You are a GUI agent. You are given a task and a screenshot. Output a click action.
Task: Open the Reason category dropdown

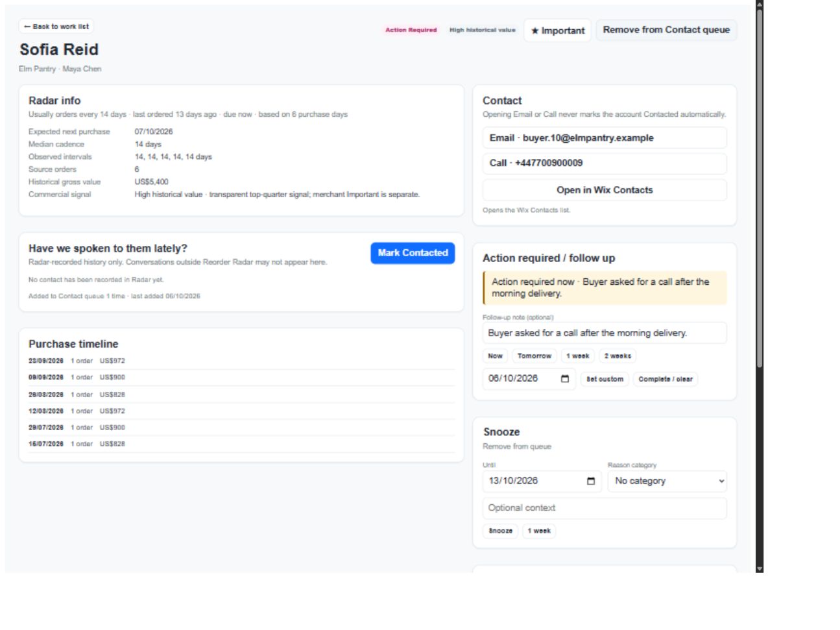click(667, 481)
